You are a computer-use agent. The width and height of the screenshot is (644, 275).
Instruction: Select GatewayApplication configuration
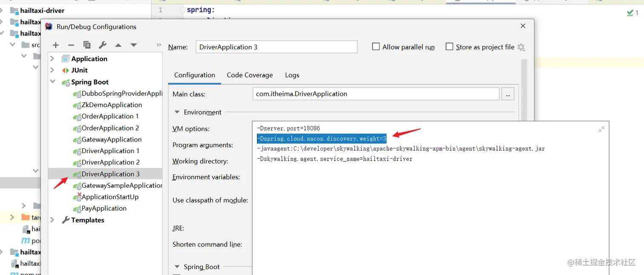point(107,139)
